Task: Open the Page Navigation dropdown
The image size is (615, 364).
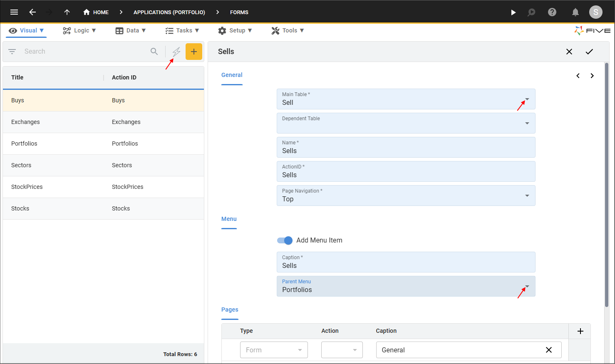Action: (406, 196)
